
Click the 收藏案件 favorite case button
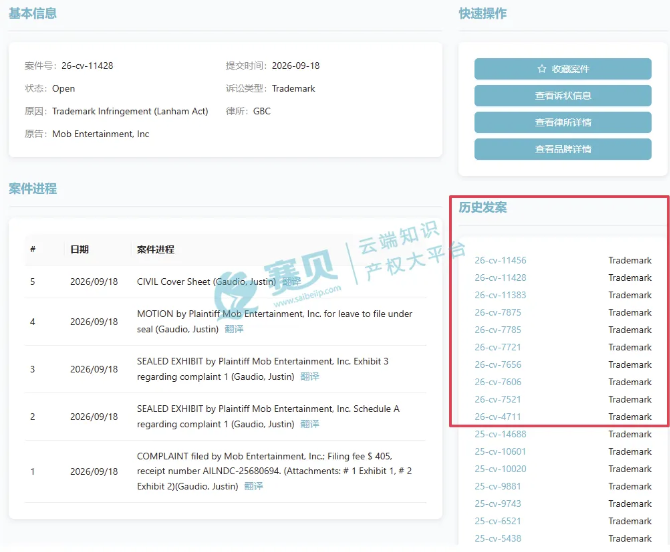point(563,69)
